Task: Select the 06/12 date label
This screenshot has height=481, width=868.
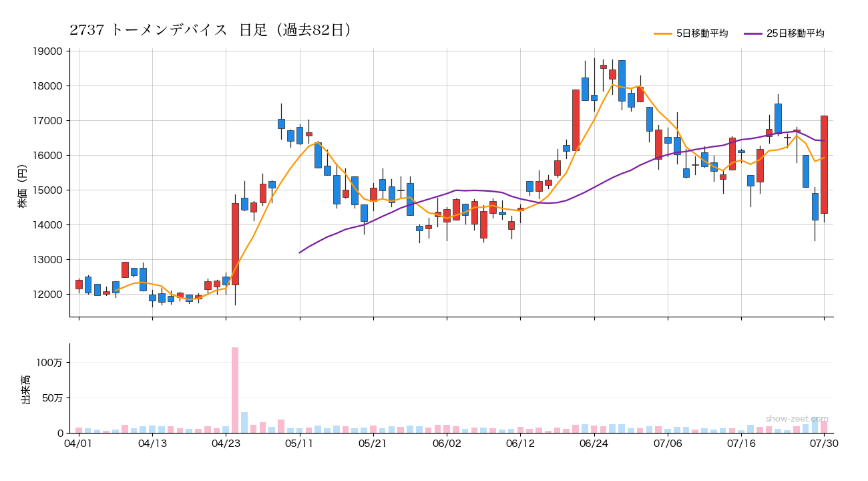Action: 520,444
